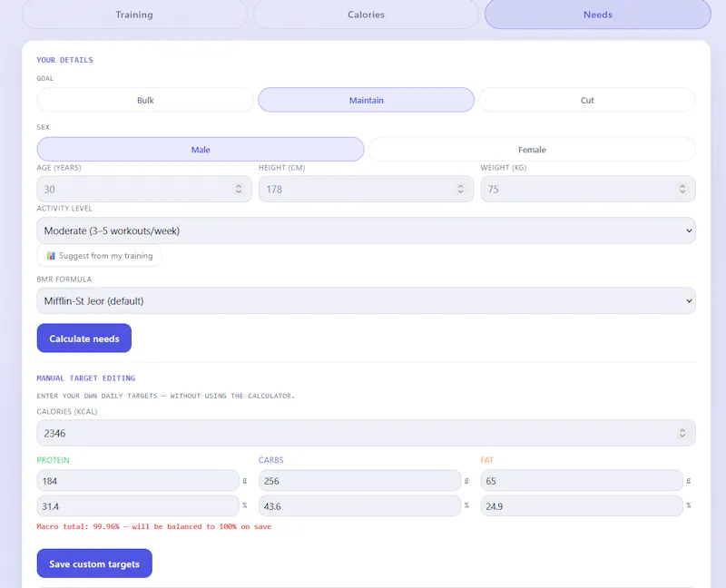Click the Fat grams input field
726x588 pixels.
point(582,481)
